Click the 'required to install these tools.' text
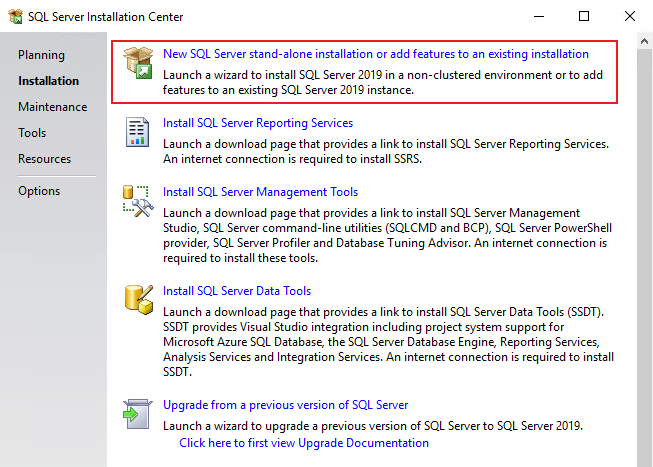The image size is (653, 467). 240,258
